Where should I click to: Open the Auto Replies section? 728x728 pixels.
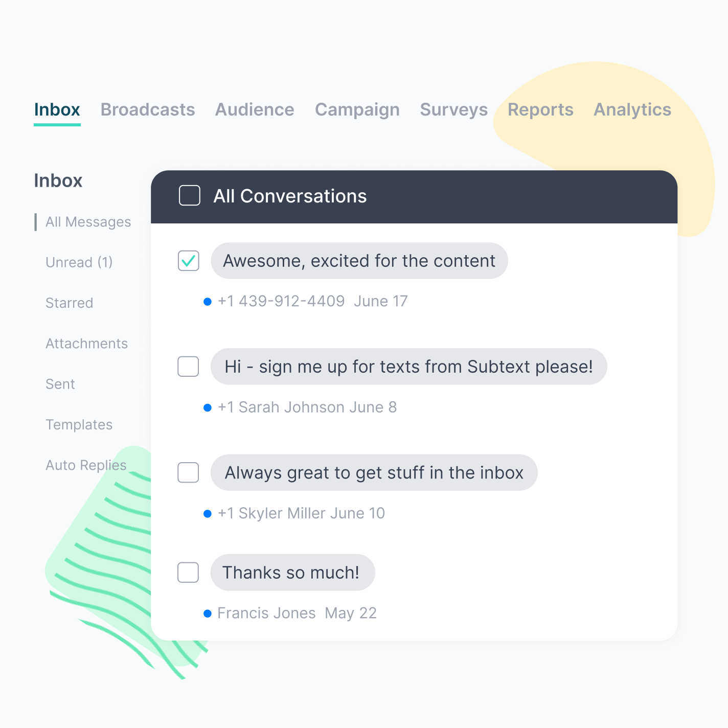tap(86, 465)
